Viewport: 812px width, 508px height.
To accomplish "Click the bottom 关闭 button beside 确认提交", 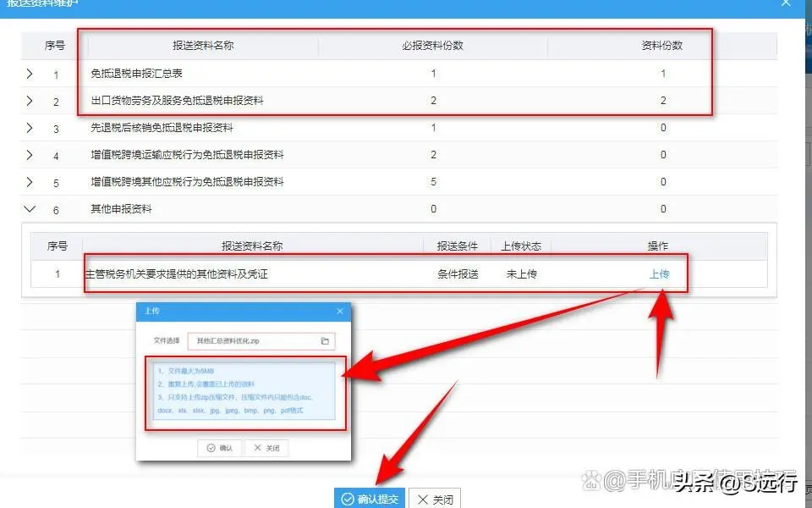I will (x=435, y=499).
